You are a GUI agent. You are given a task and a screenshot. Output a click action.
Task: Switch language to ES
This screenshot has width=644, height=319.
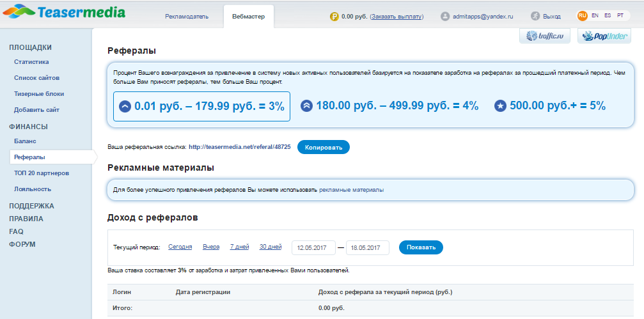[x=608, y=15]
